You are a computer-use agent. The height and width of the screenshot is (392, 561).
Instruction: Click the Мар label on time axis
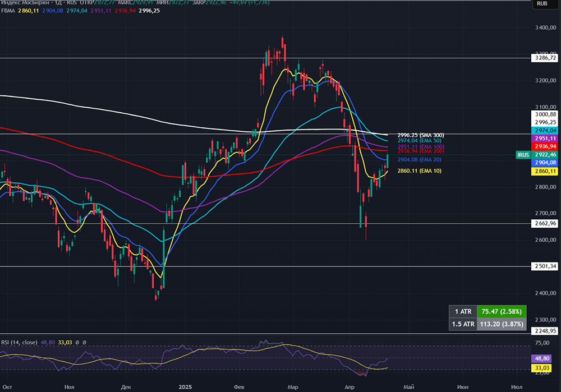[292, 387]
